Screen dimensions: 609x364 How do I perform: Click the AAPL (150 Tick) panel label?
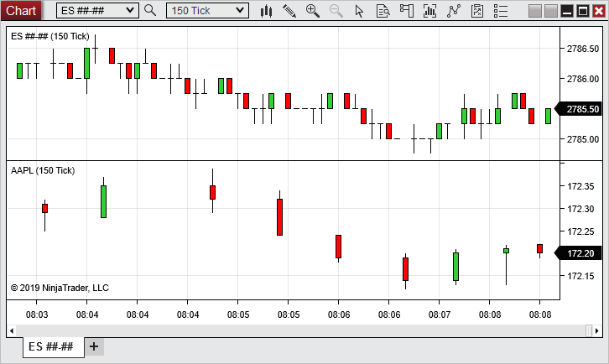click(x=43, y=170)
